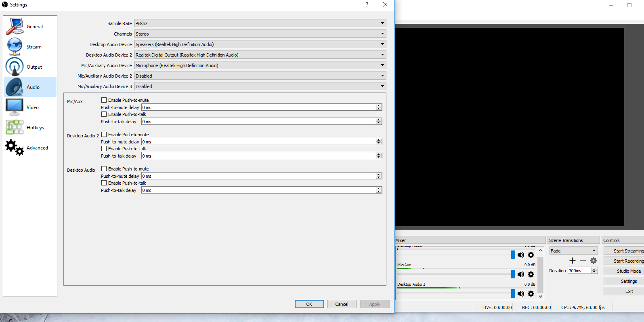Click the OBS logo in Settings title bar
This screenshot has width=644, height=322.
(5, 4)
